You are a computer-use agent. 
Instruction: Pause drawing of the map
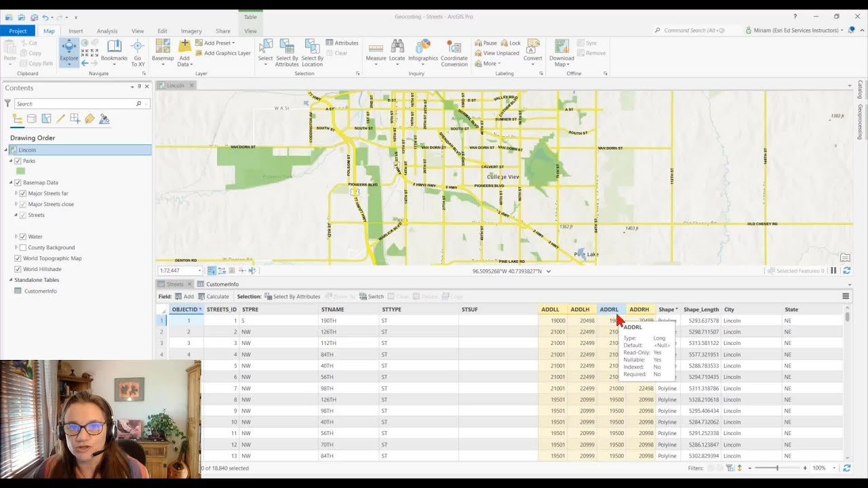[833, 270]
